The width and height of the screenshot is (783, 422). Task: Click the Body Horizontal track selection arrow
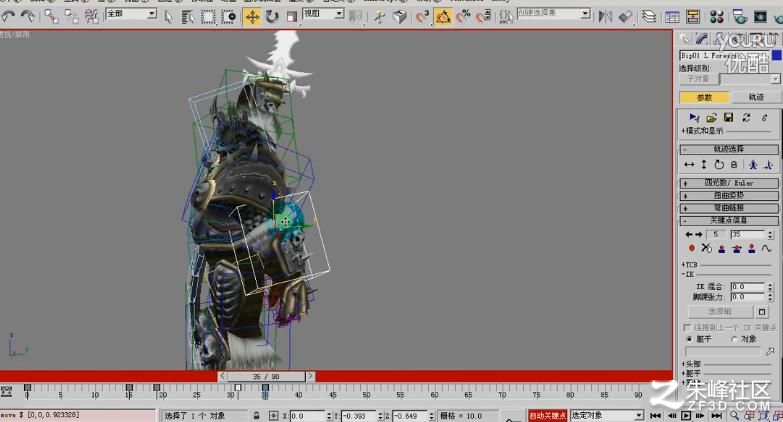pos(689,165)
